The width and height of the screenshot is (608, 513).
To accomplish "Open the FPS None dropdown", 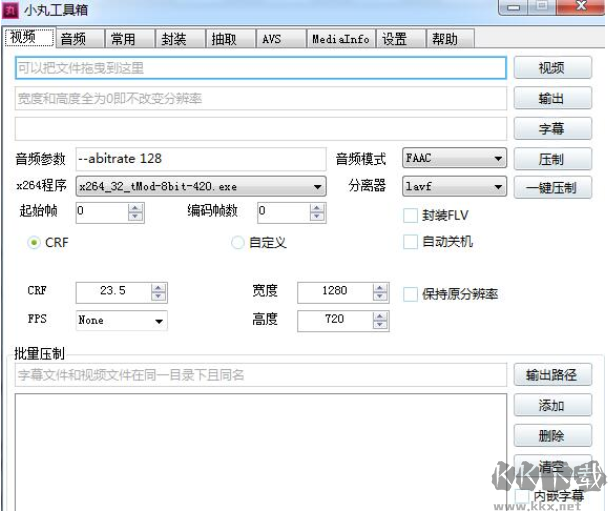I will point(122,320).
